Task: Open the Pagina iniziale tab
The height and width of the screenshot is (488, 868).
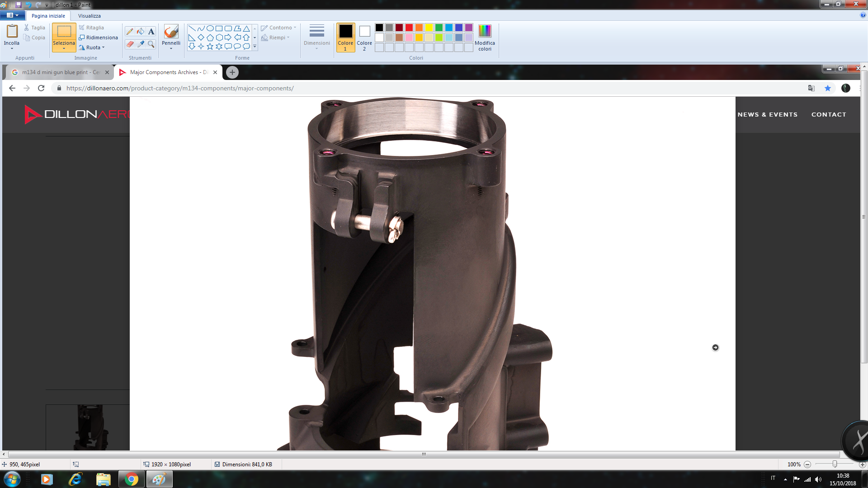Action: click(x=48, y=16)
